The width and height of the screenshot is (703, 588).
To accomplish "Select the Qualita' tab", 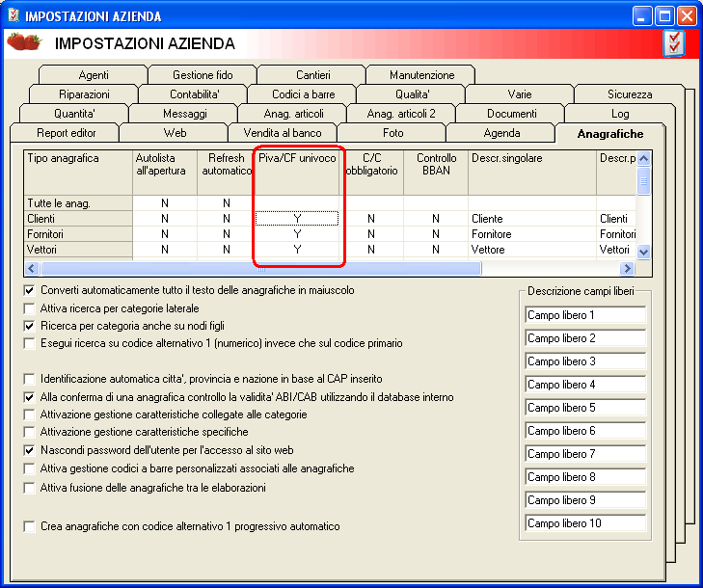I will click(x=412, y=94).
